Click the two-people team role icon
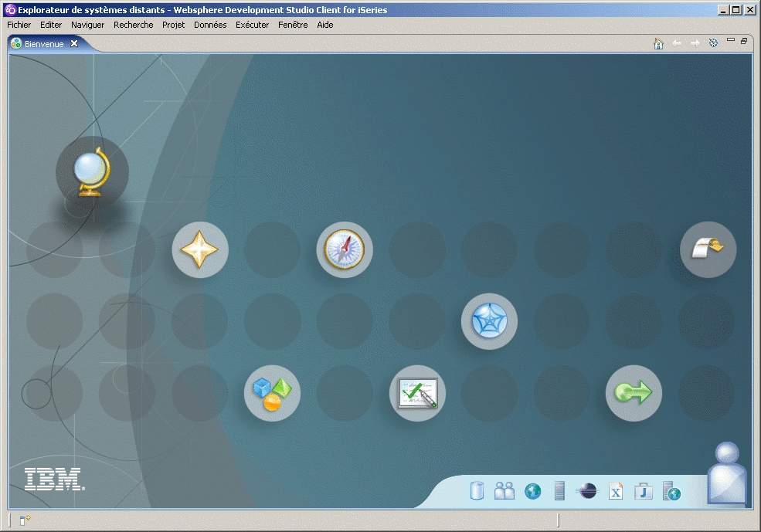This screenshot has width=761, height=532. click(x=505, y=491)
